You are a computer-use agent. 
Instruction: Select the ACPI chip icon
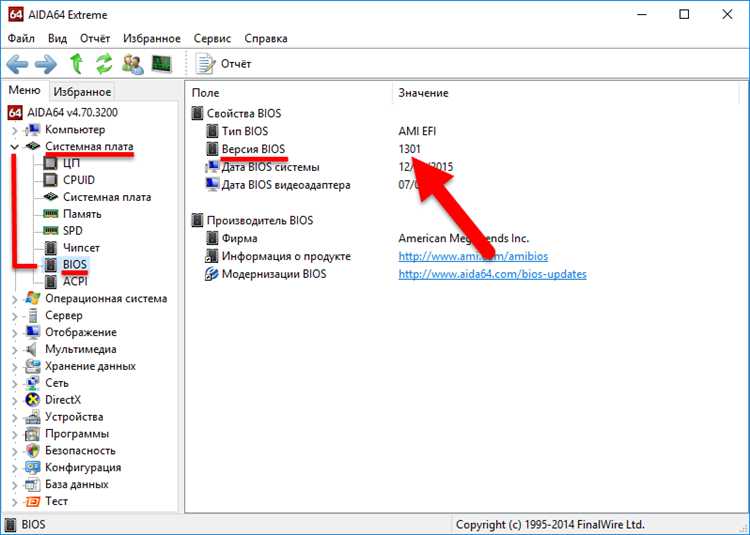point(50,282)
